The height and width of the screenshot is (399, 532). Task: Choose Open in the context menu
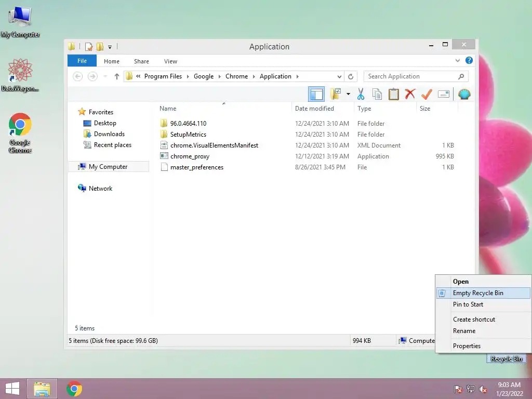tap(484, 282)
